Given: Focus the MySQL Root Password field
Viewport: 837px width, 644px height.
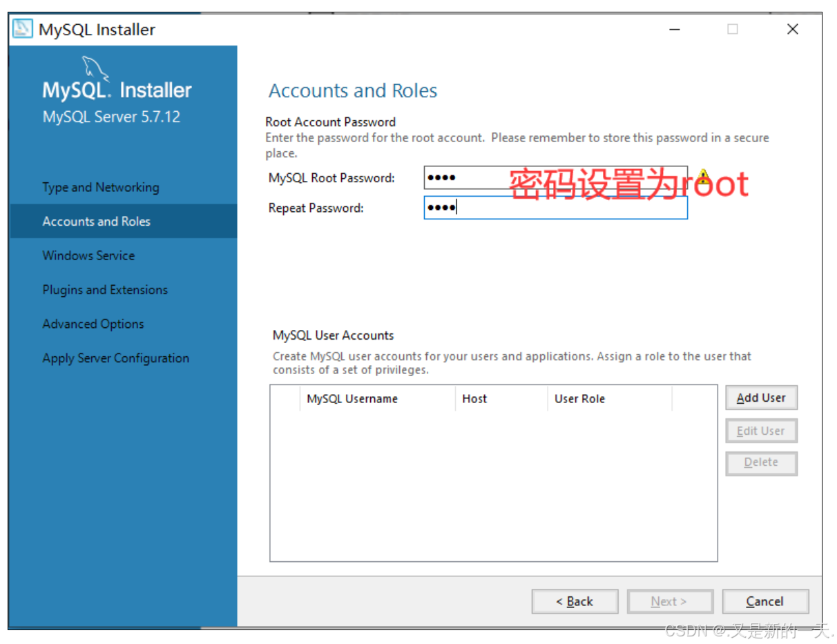Looking at the screenshot, I should pos(555,177).
